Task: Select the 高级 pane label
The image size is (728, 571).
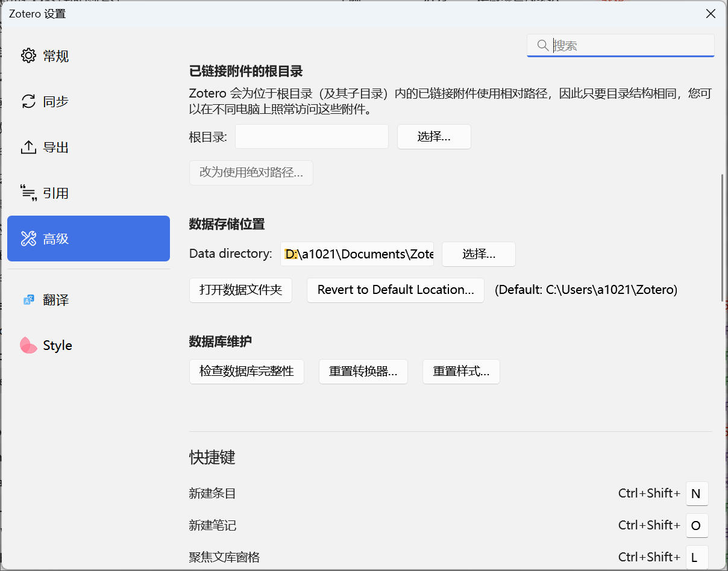Action: click(55, 239)
